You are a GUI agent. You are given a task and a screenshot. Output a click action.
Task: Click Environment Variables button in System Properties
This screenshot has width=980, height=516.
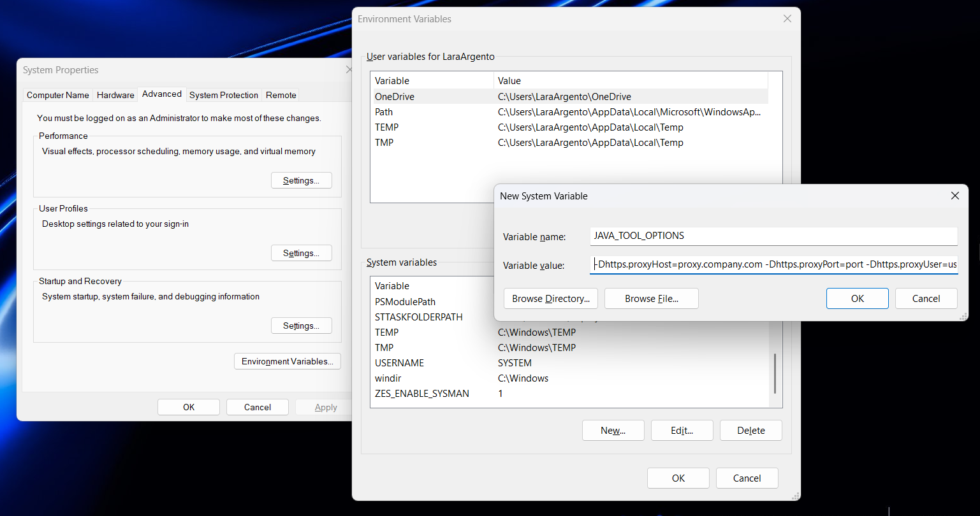pos(288,361)
